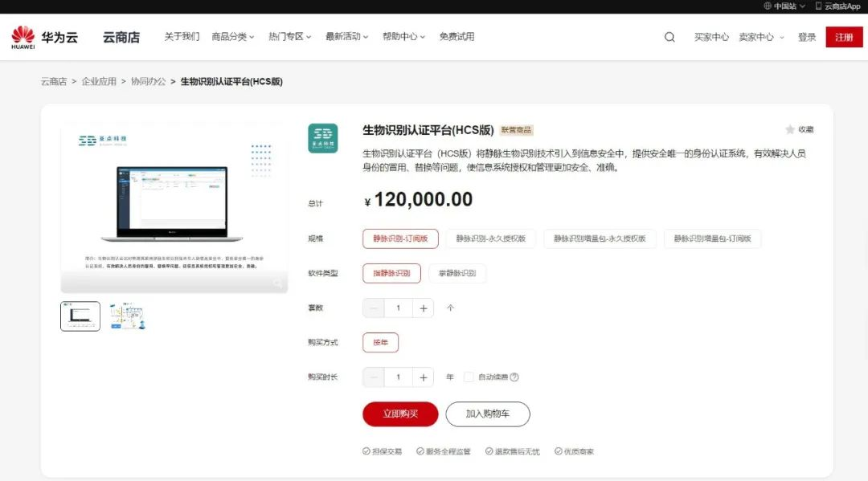Click the phone icon for 云商店App

[818, 6]
